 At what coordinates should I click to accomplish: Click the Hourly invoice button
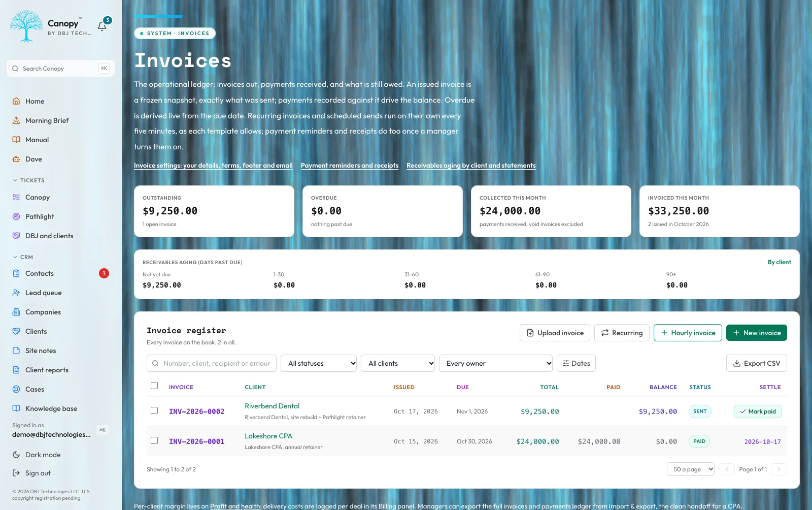pyautogui.click(x=688, y=333)
